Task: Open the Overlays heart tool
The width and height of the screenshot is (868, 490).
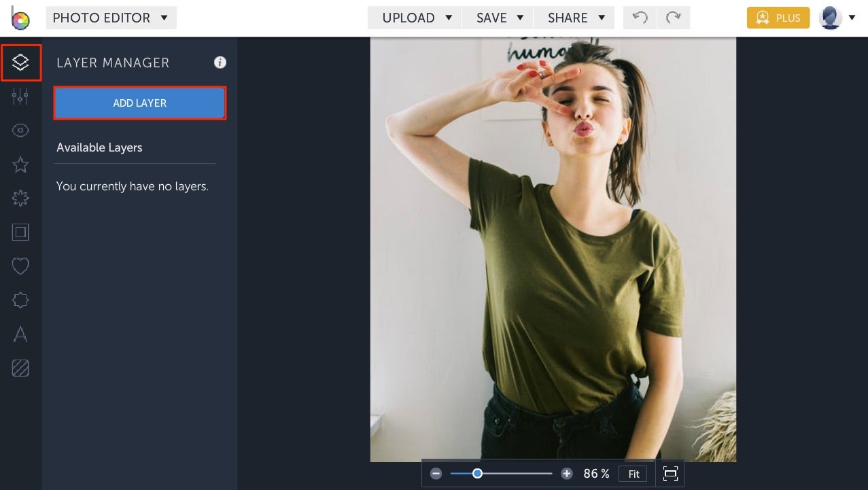Action: 20,266
